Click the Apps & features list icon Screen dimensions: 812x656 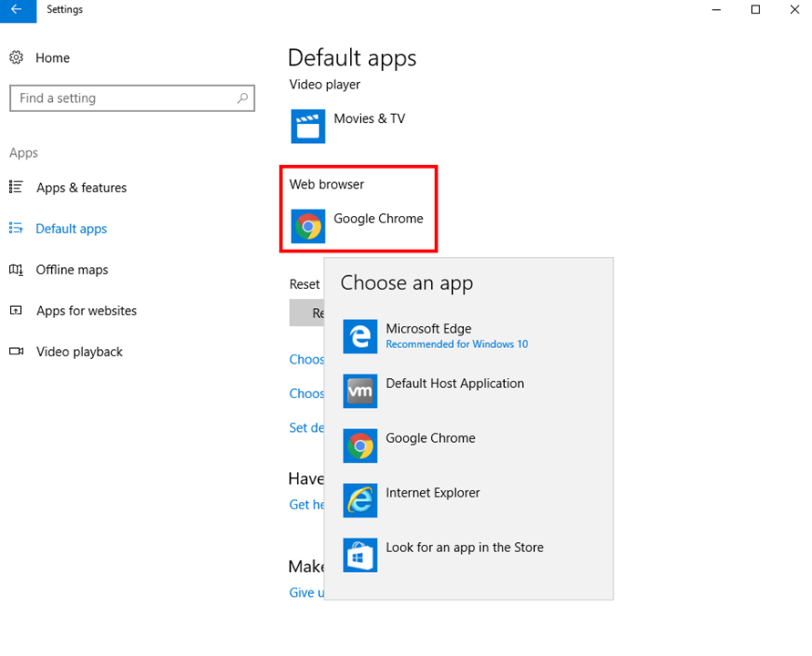pyautogui.click(x=16, y=187)
